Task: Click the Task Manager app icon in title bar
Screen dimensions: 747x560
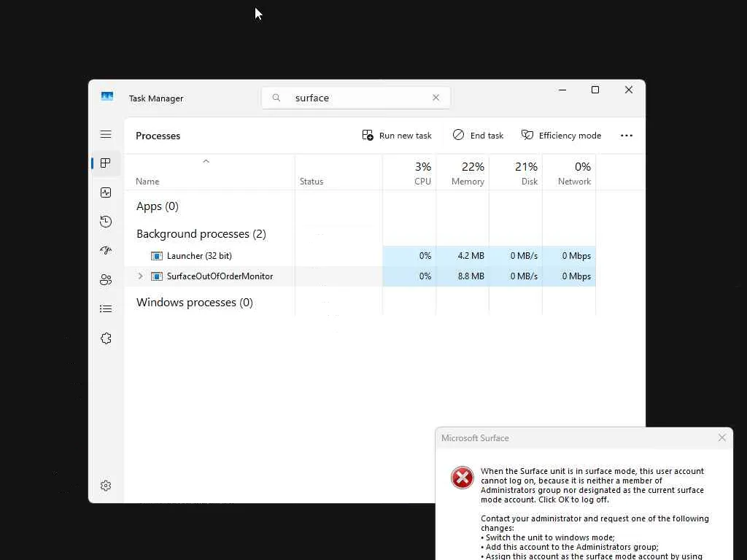Action: pos(107,97)
